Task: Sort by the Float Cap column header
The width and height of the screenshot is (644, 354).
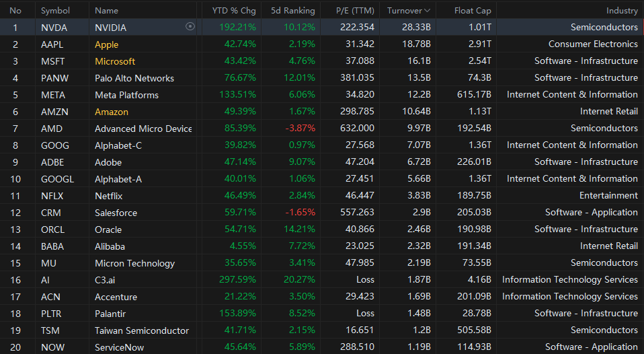Action: pos(473,11)
